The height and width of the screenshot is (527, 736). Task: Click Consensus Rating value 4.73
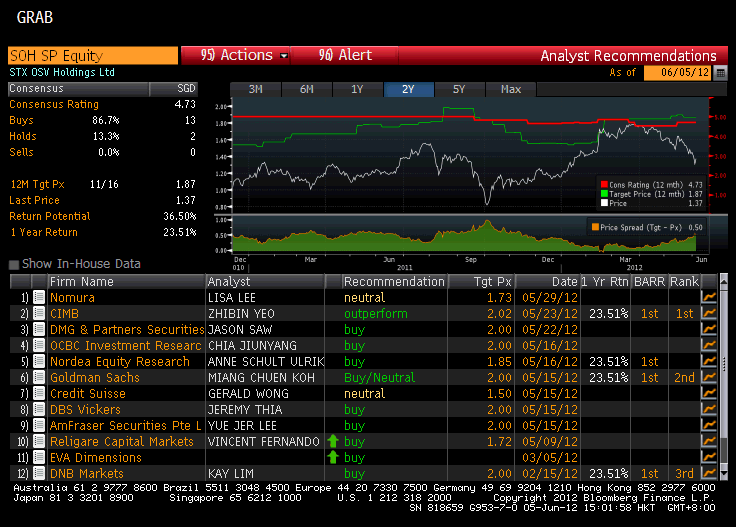pyautogui.click(x=185, y=104)
